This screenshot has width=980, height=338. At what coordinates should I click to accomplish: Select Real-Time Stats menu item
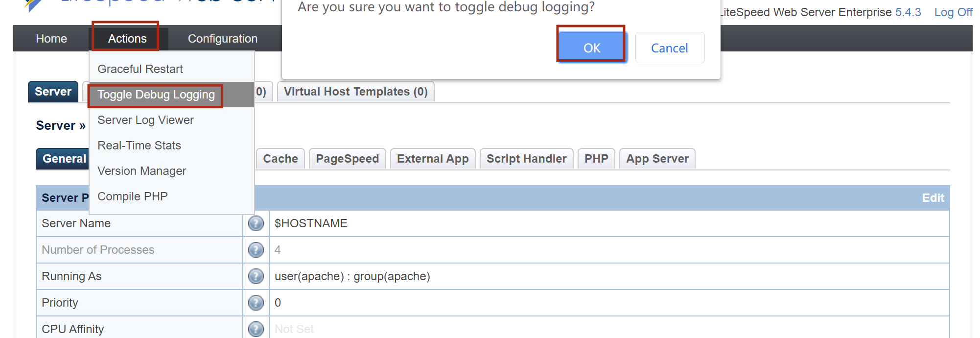click(139, 145)
